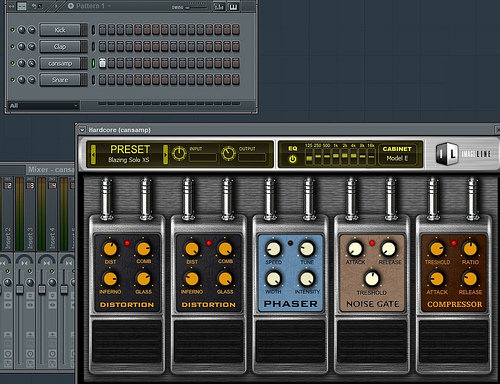Viewport: 500px width, 384px height.
Task: Click the Hardcore OUTPUT level knob
Action: pyautogui.click(x=229, y=153)
